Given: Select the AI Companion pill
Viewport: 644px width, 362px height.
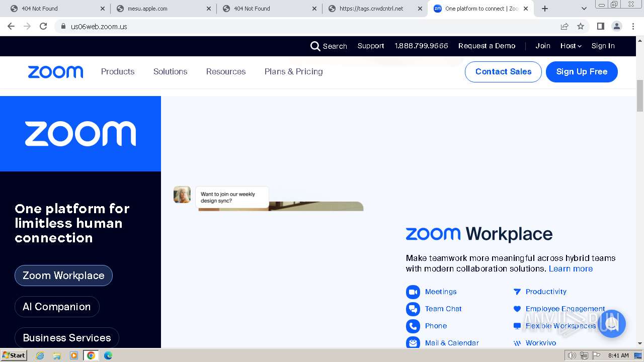Looking at the screenshot, I should 57,307.
